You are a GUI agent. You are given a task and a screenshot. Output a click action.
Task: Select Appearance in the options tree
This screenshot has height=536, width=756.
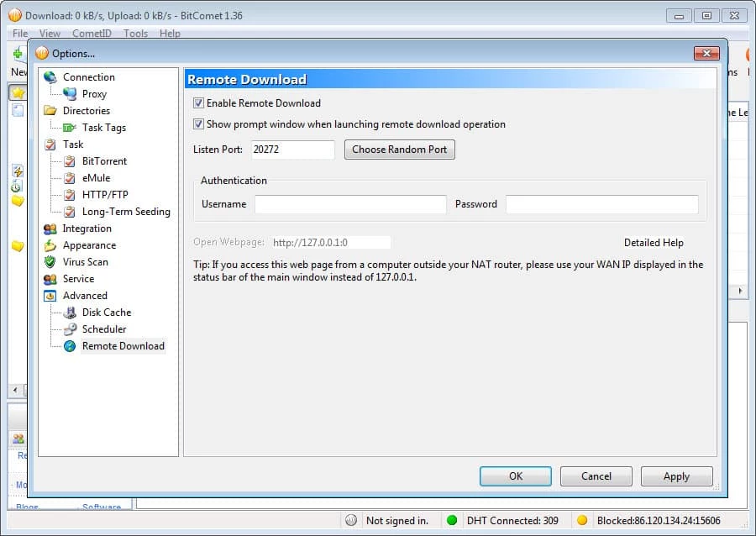pyautogui.click(x=89, y=245)
